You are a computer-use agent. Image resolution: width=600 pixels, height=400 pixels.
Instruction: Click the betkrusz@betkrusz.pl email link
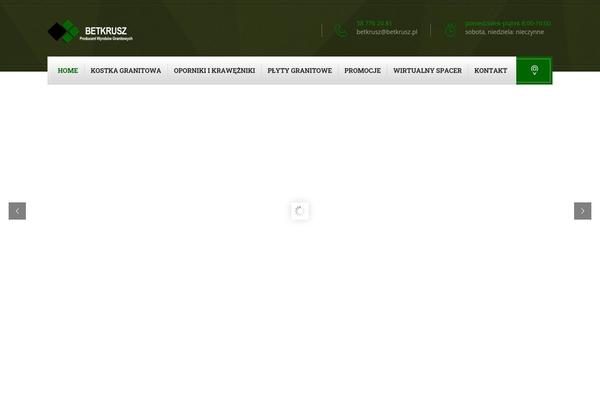387,32
